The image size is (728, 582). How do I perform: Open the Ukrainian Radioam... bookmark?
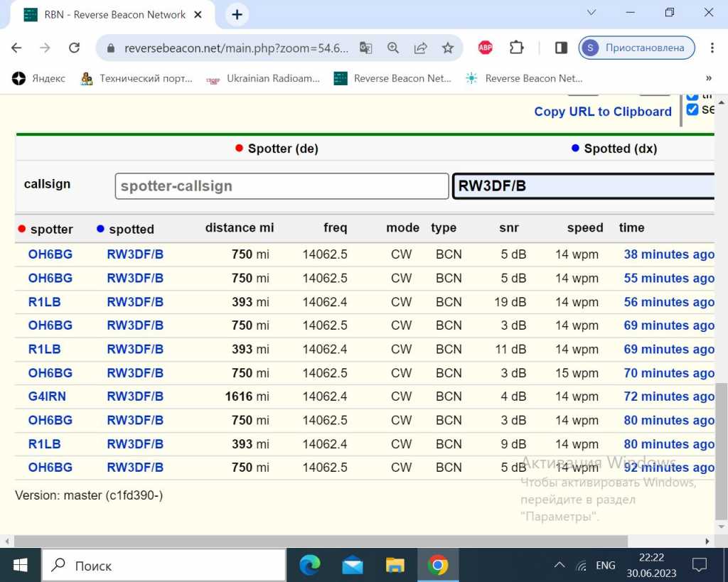(x=263, y=78)
